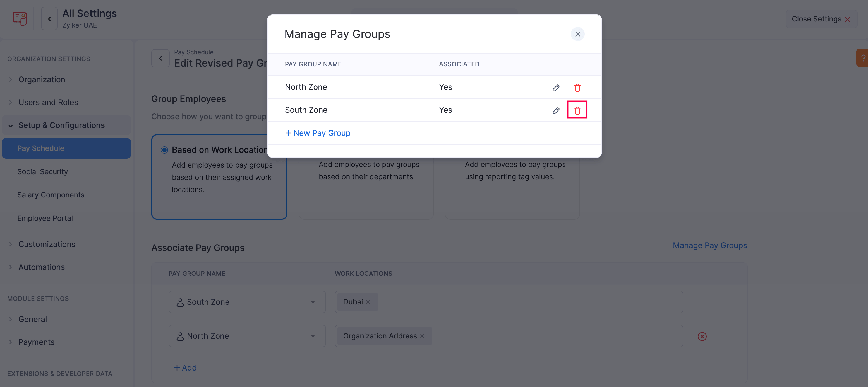Close Settings using top-right button

(x=821, y=19)
